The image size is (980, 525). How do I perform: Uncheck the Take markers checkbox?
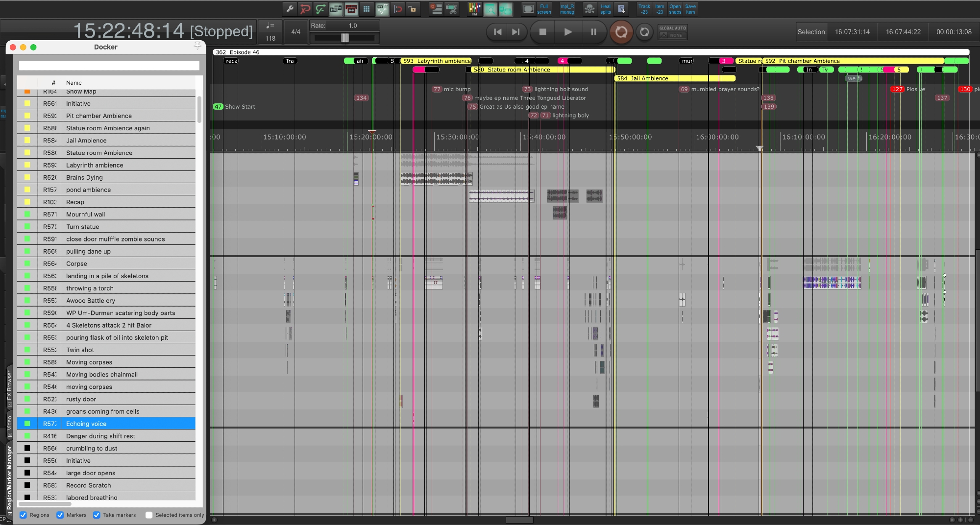pos(97,515)
